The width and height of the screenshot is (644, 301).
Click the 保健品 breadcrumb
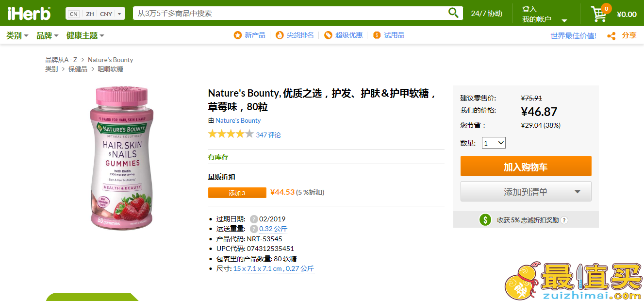coord(78,69)
